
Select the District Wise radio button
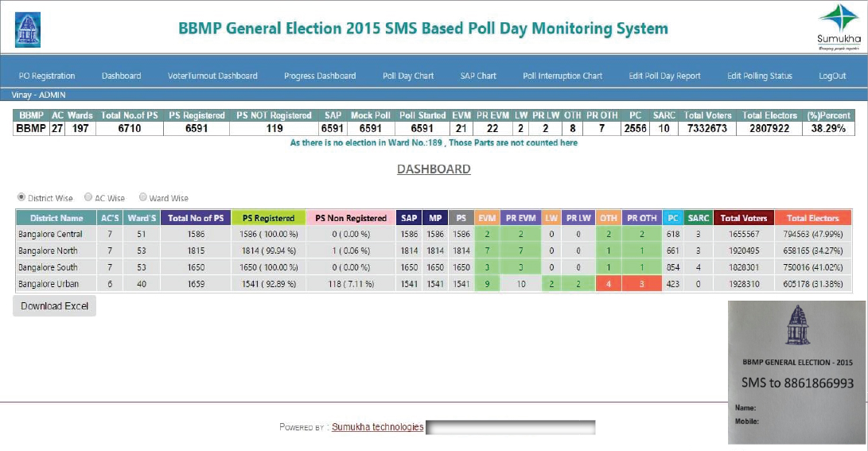point(21,198)
